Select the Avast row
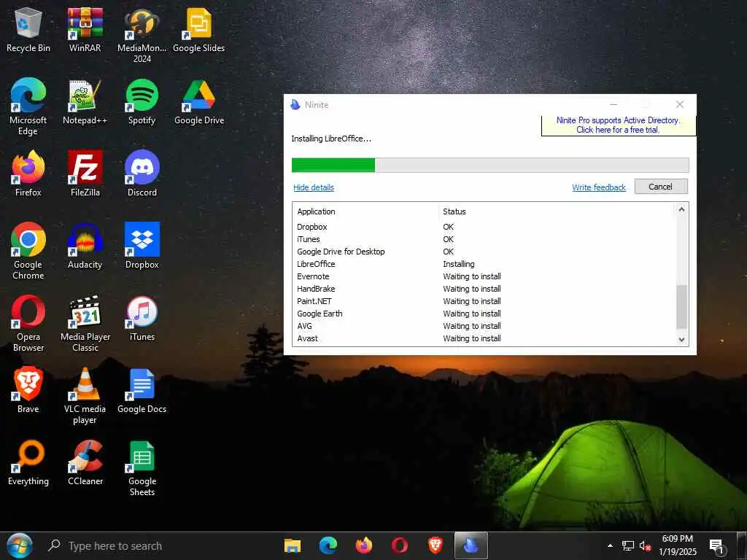 point(484,338)
